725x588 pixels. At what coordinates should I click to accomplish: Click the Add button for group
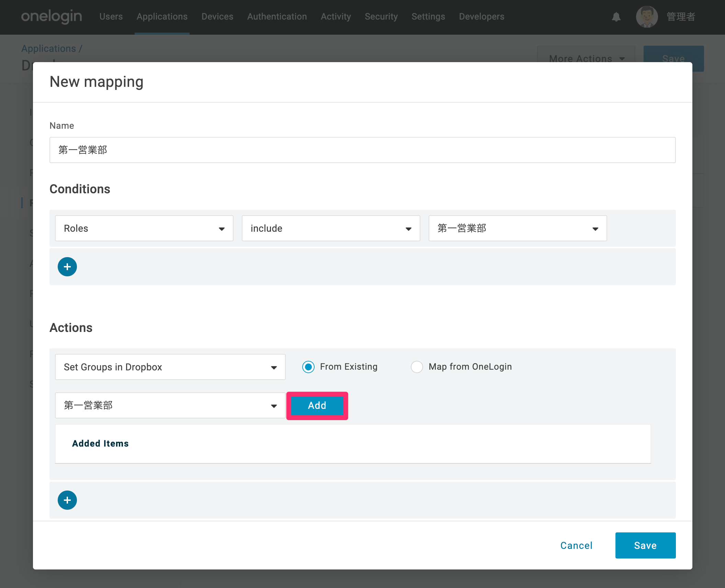[x=317, y=405]
